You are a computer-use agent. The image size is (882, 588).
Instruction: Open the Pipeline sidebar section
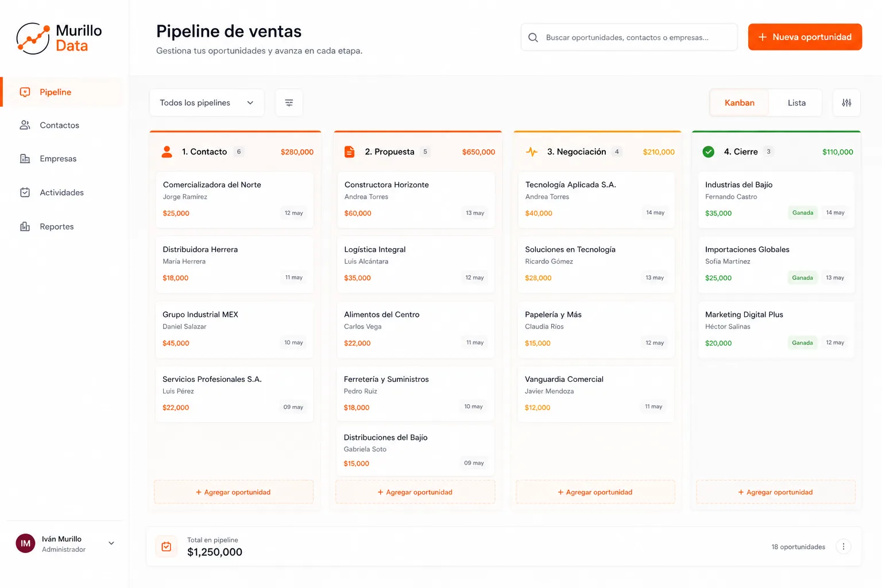click(x=62, y=92)
